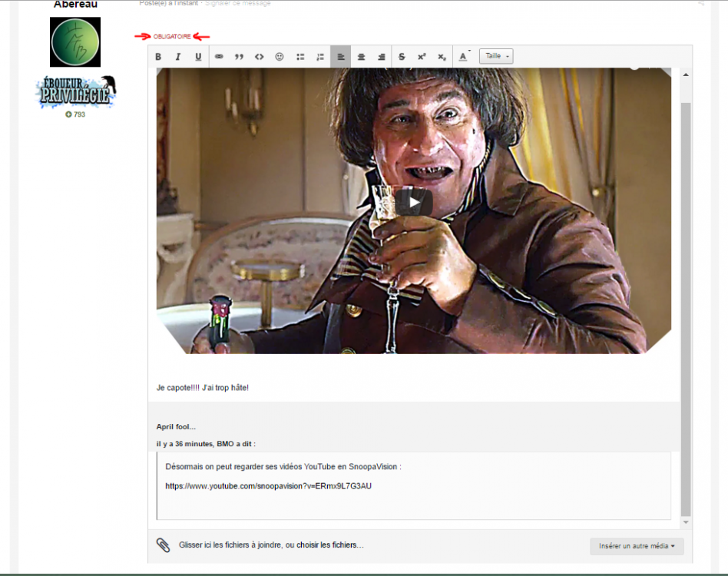The image size is (728, 576).
Task: Click the code insertion icon
Action: [x=259, y=56]
